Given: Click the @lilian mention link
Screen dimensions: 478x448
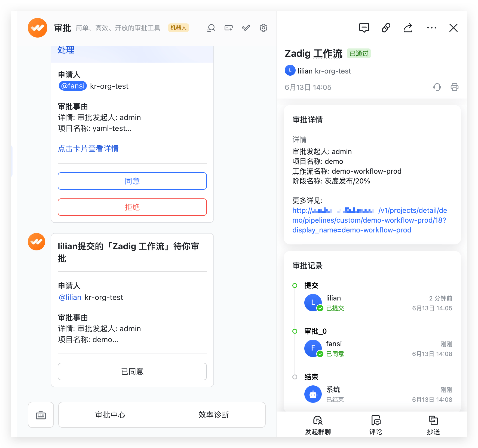Looking at the screenshot, I should point(70,297).
